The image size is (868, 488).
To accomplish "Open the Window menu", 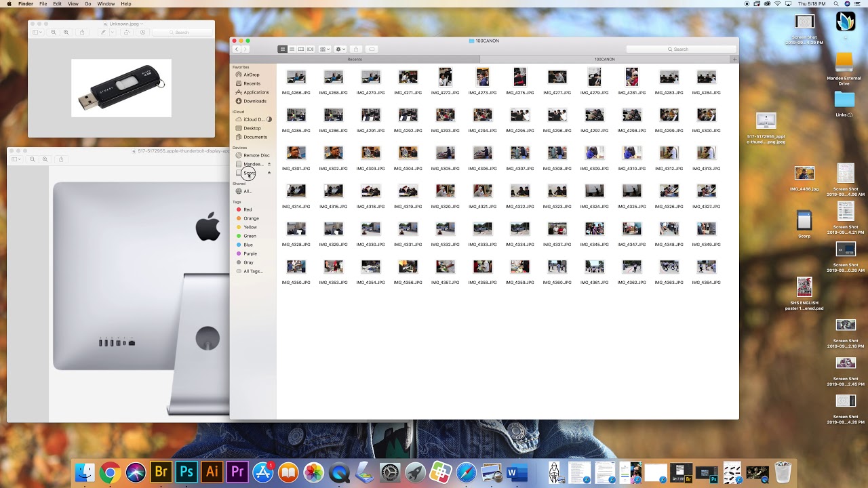I will click(106, 4).
